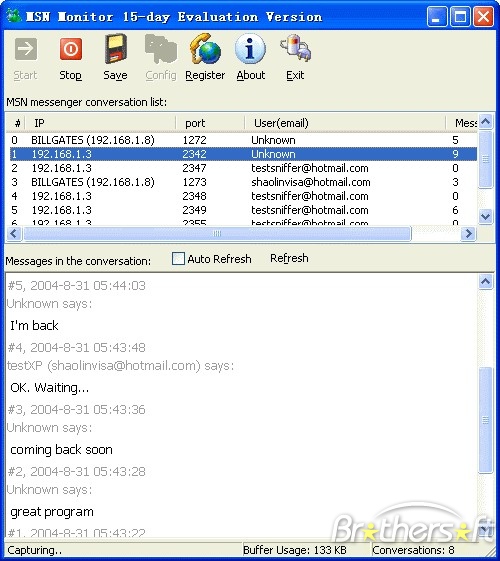Click the Start capture toolbar icon
This screenshot has width=500, height=561.
26,49
